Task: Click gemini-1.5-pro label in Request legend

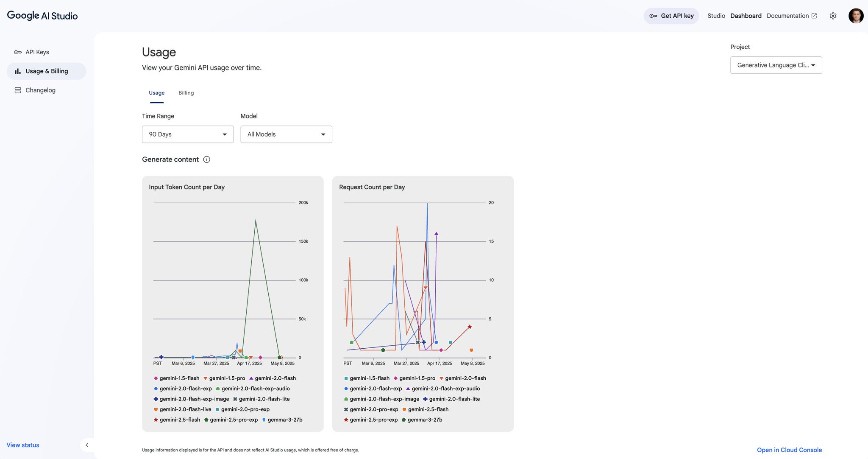Action: pos(417,378)
